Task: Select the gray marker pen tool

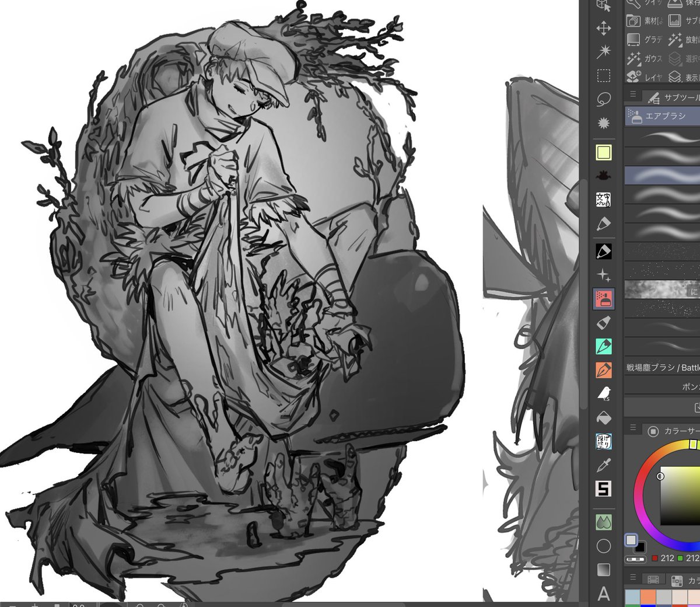Action: (604, 224)
